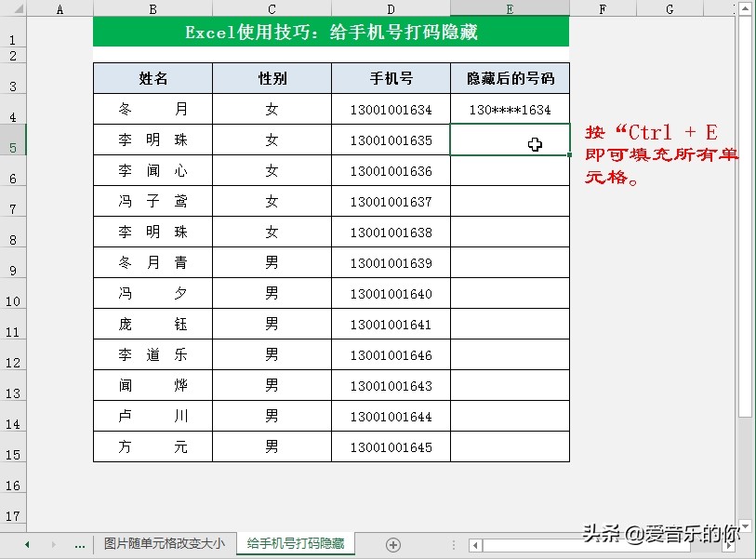Click column header A
The width and height of the screenshot is (756, 559).
tap(60, 9)
